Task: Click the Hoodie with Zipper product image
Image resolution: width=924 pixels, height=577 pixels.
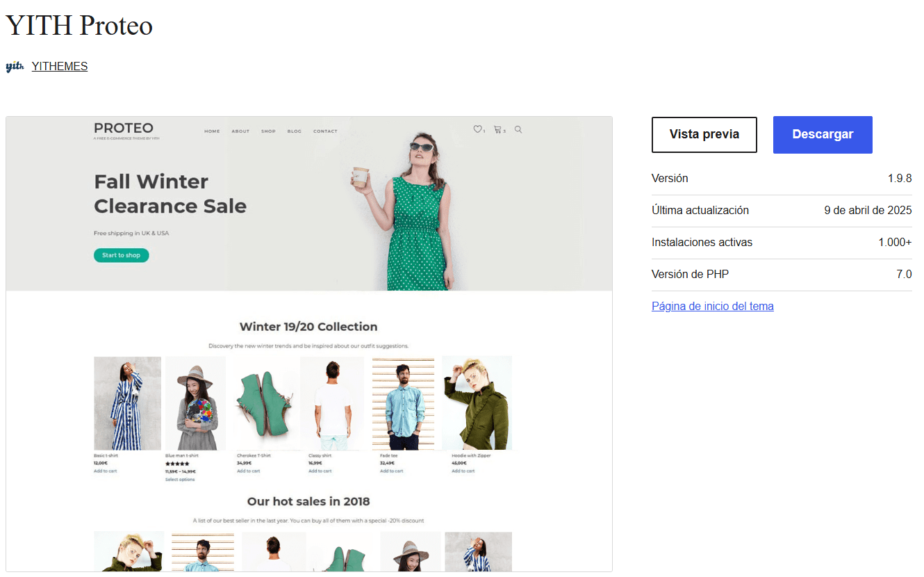Action: 477,403
